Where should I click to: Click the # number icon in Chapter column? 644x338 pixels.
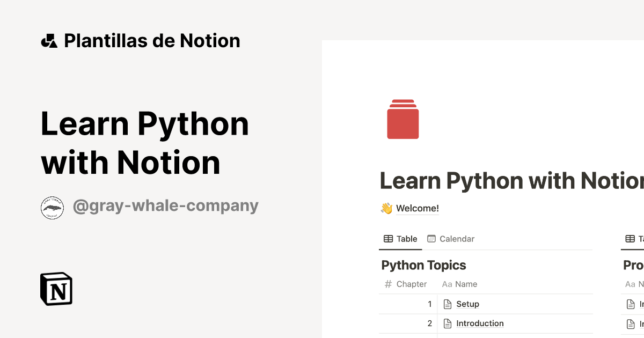pos(387,284)
